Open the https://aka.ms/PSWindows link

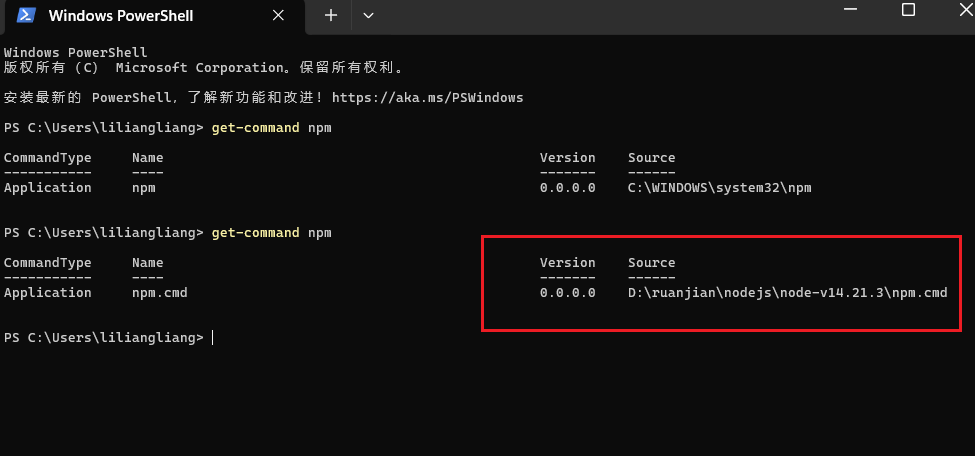click(x=427, y=98)
